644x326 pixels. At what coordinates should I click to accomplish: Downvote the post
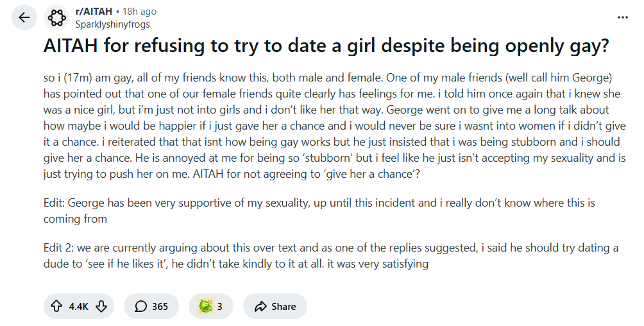pyautogui.click(x=101, y=307)
